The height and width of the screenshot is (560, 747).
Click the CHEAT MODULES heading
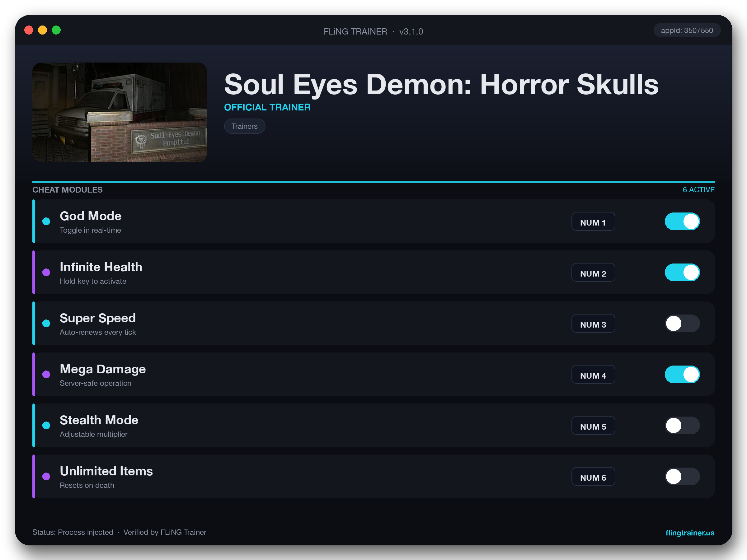pos(68,190)
